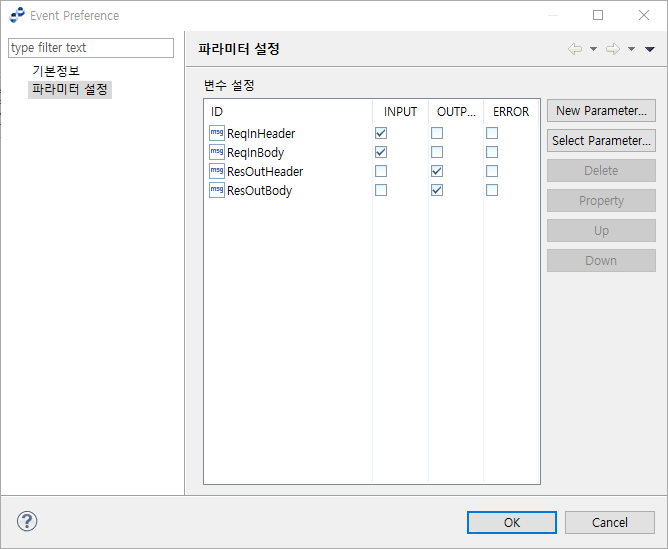Check ERROR for ResOutHeader
Image resolution: width=668 pixels, height=549 pixels.
pyautogui.click(x=492, y=171)
